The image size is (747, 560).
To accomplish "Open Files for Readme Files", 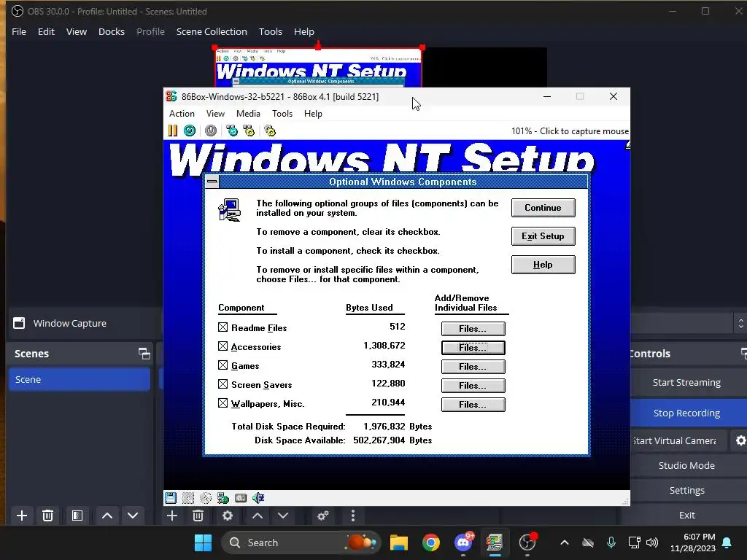I will 473,329.
